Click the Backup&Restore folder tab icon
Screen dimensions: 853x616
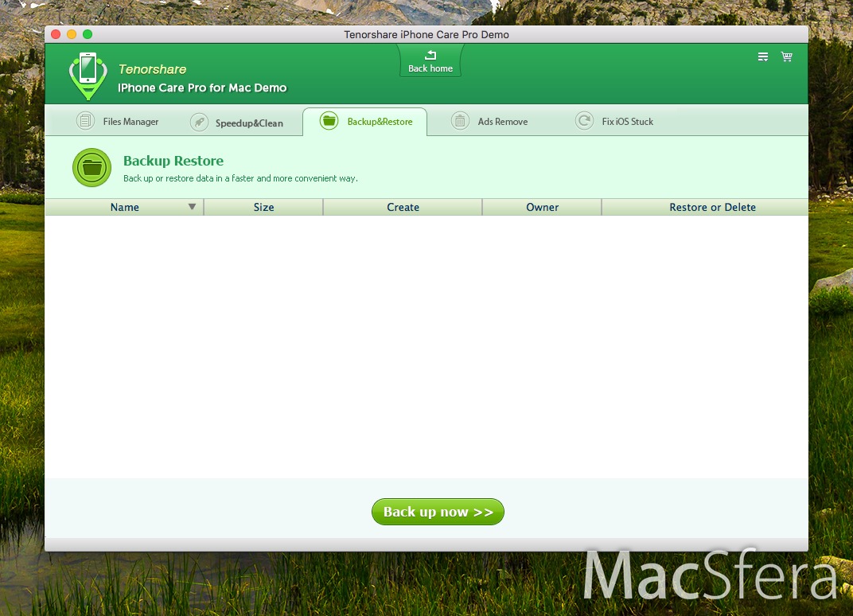click(329, 120)
